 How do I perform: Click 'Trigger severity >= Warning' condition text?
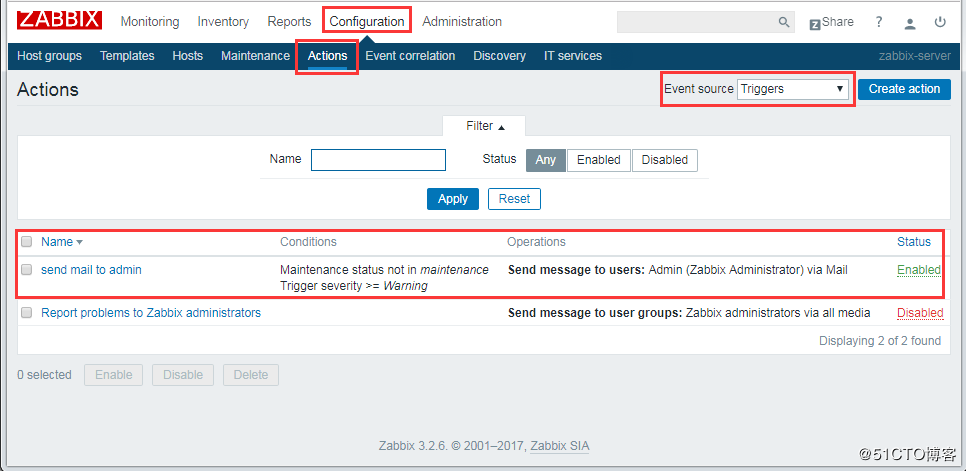(x=354, y=286)
